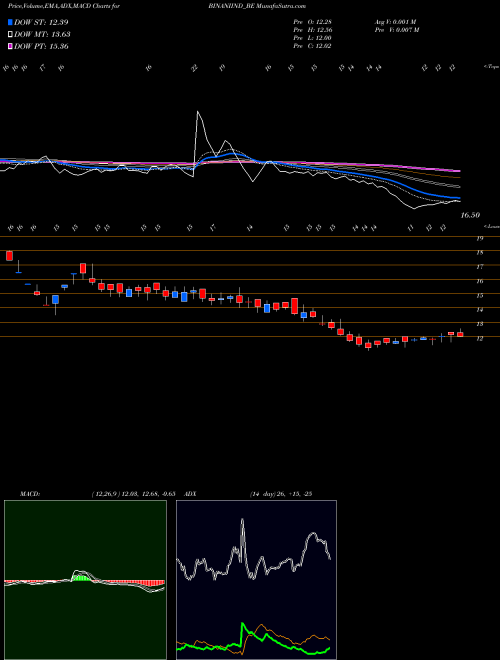Screen dimensions: 500x660
Task: Click the MACD parameters '(12,26,9) 12.03, 12.68, -0.65'
Action: coord(133,494)
